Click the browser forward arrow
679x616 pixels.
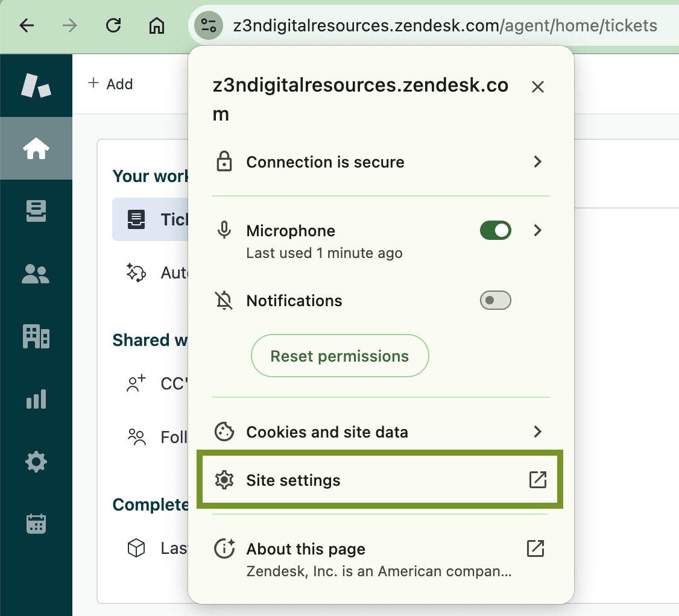click(x=69, y=25)
